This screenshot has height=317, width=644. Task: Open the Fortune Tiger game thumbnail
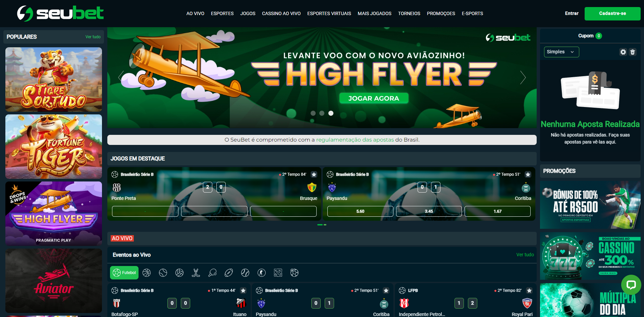coord(54,147)
